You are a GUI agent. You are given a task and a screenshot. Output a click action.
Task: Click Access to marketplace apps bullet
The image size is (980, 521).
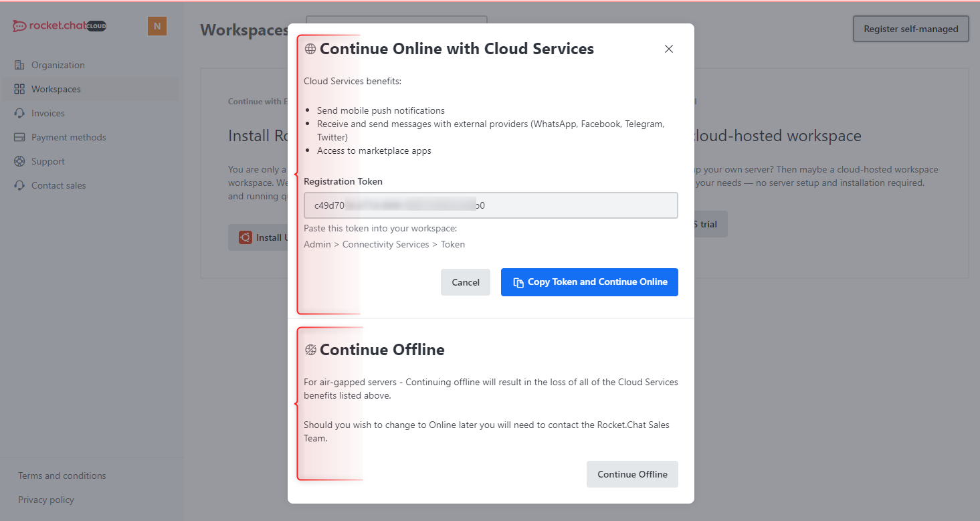coord(374,150)
